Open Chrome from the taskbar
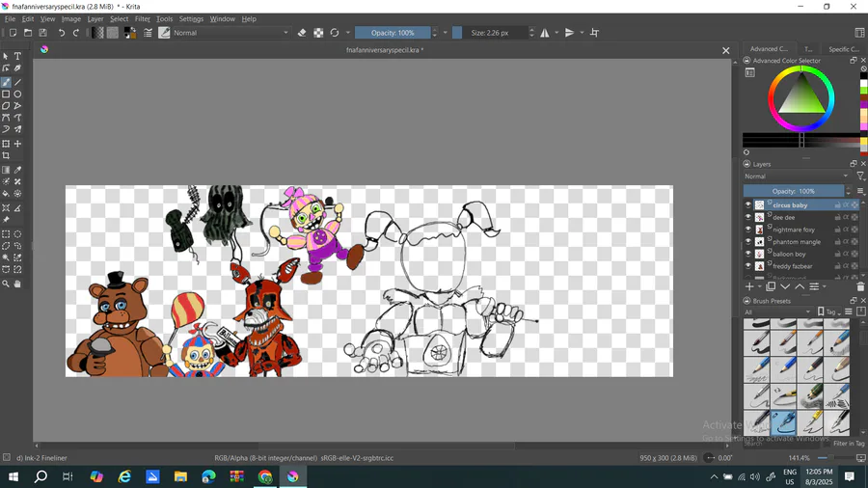 265,476
